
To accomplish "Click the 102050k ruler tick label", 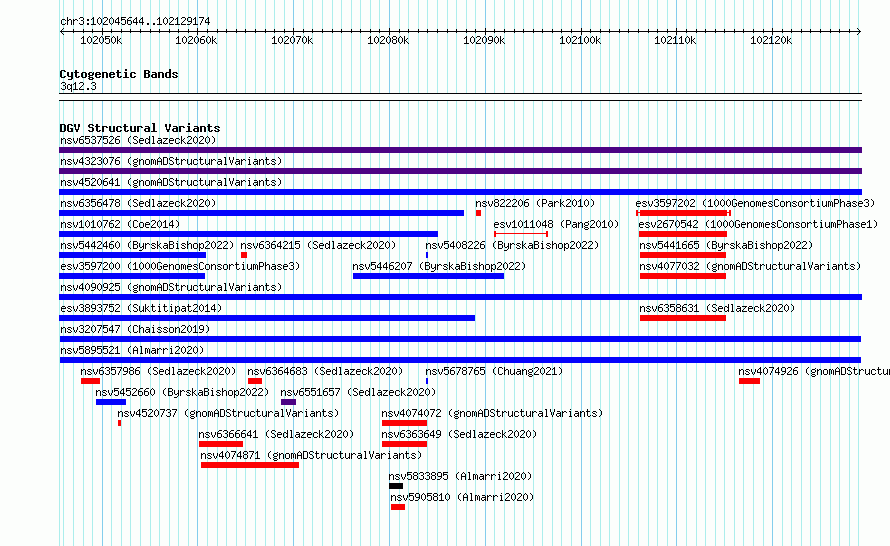I will tap(101, 40).
